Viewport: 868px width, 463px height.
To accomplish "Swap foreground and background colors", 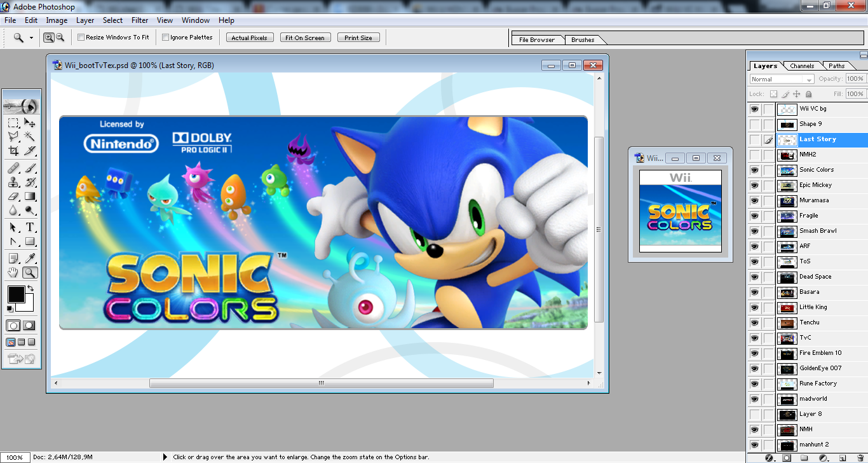I will (x=30, y=289).
